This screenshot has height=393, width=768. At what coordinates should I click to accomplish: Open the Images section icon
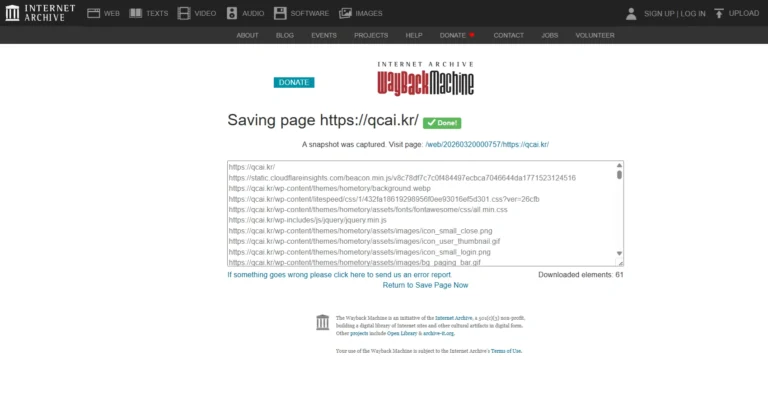pyautogui.click(x=345, y=13)
